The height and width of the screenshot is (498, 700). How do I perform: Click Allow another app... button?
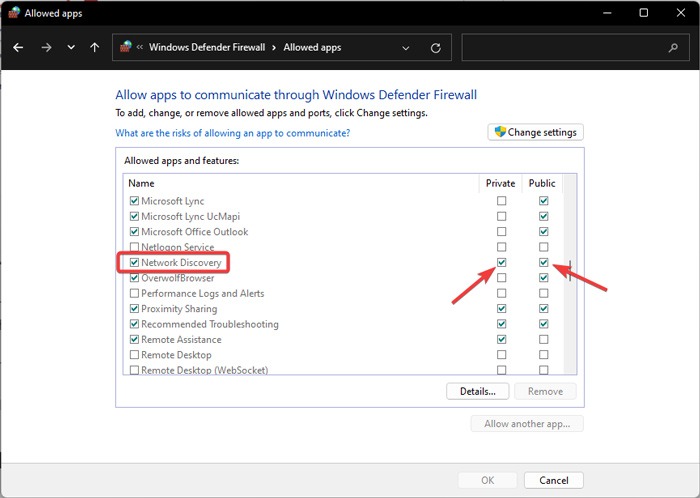tap(527, 423)
